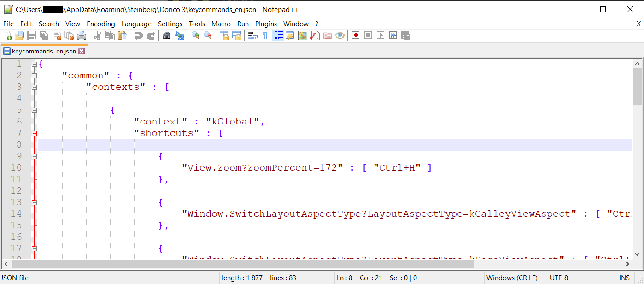644x284 pixels.
Task: Open the Search menu
Action: (49, 24)
